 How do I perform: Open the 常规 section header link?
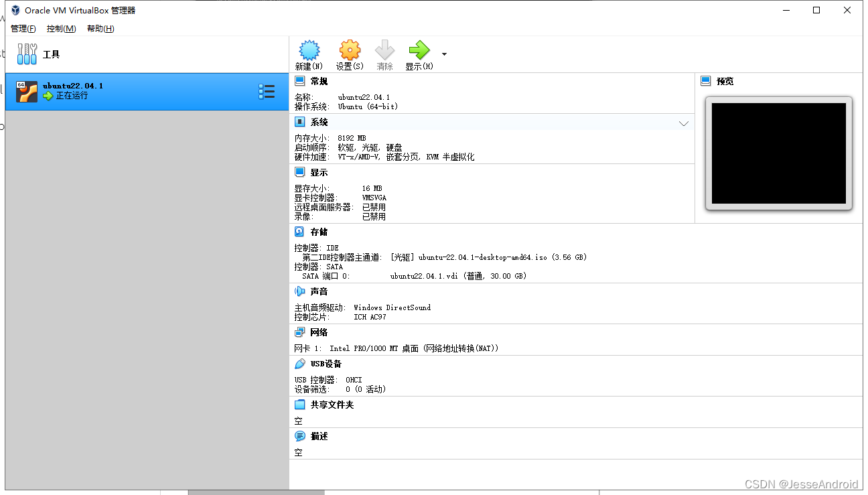point(319,81)
